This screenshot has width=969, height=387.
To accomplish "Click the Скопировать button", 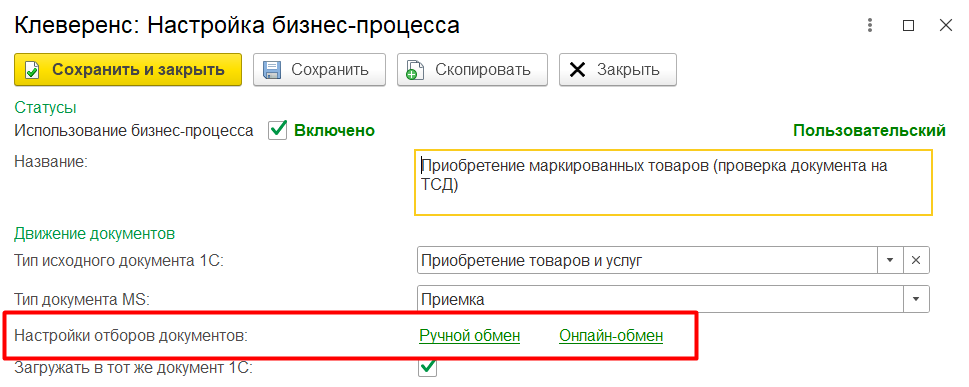I will (x=472, y=70).
